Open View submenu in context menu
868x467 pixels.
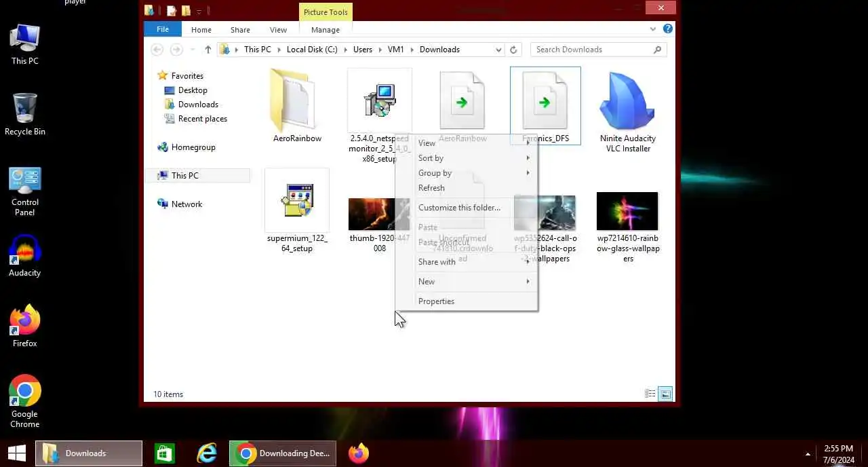[467, 143]
